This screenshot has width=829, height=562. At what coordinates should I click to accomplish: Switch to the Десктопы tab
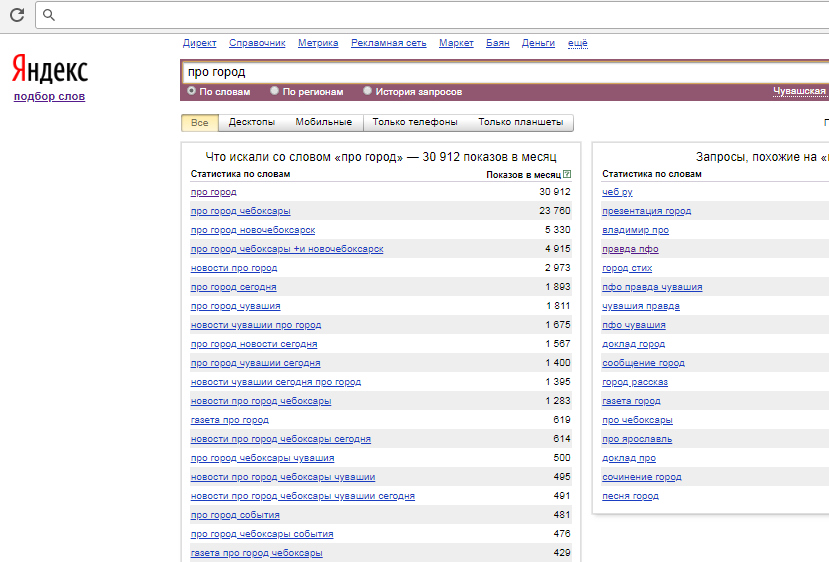click(x=251, y=122)
